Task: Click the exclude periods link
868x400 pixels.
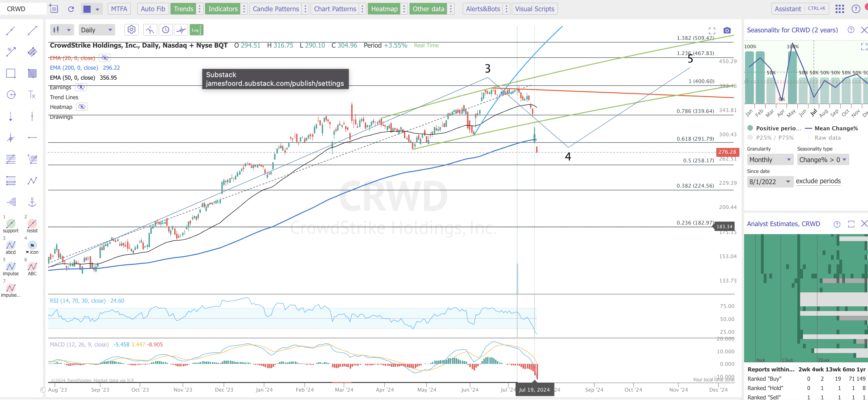Action: point(818,181)
